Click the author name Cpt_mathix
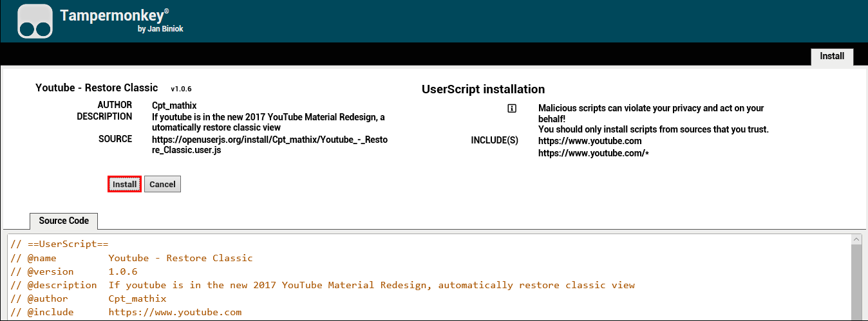868x321 pixels. coord(175,105)
